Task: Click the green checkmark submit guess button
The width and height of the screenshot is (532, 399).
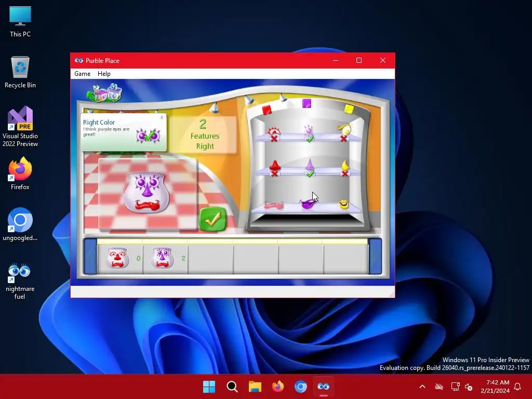Action: coord(212,220)
